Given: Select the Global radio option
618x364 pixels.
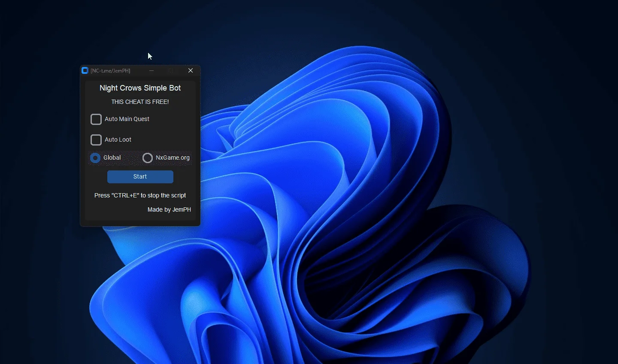Looking at the screenshot, I should pos(95,158).
